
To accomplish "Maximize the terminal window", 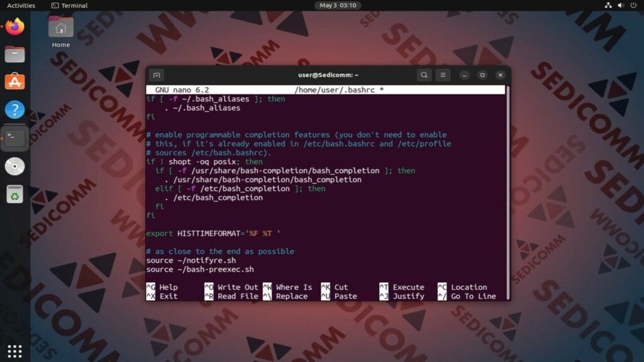I will point(482,75).
